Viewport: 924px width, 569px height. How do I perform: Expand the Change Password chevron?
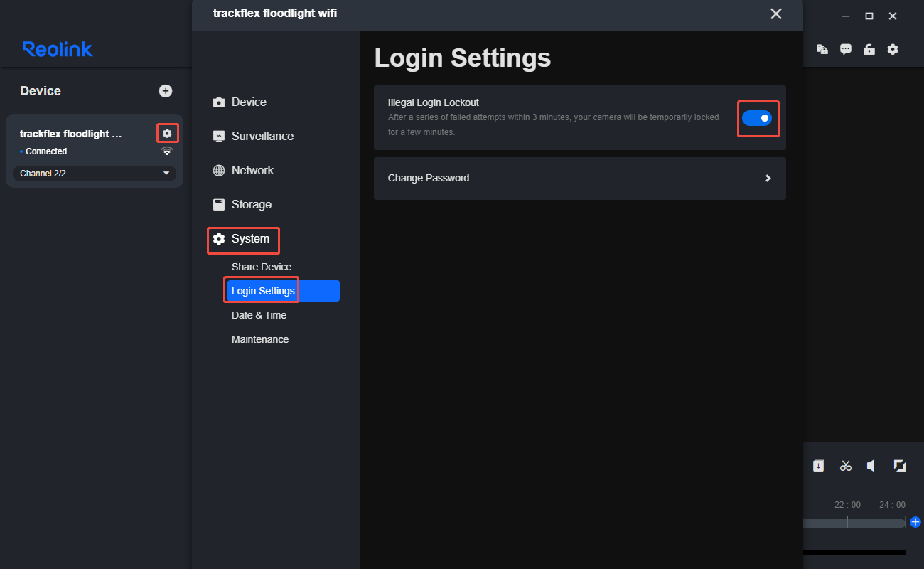click(768, 178)
